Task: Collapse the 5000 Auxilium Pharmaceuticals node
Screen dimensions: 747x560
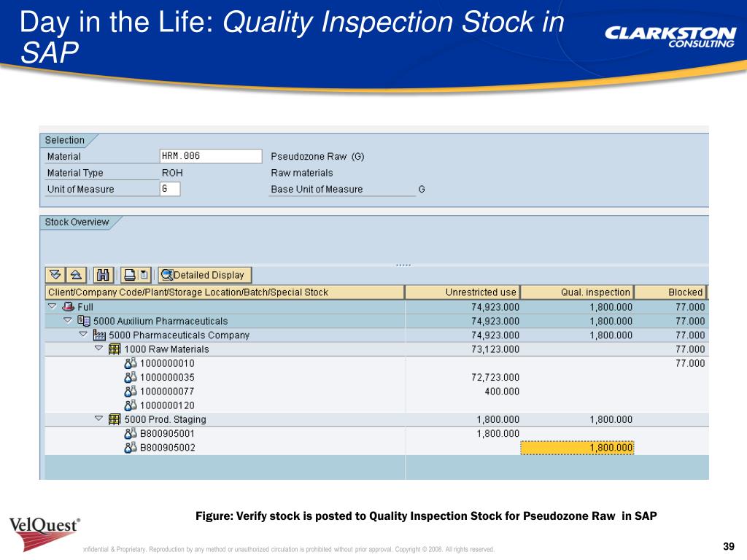Action: pyautogui.click(x=68, y=321)
